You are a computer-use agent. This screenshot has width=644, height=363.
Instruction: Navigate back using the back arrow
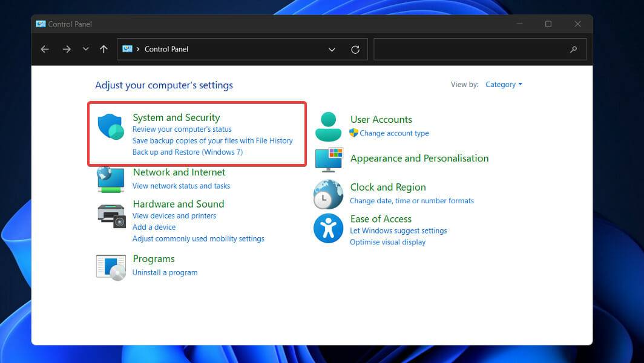[45, 49]
